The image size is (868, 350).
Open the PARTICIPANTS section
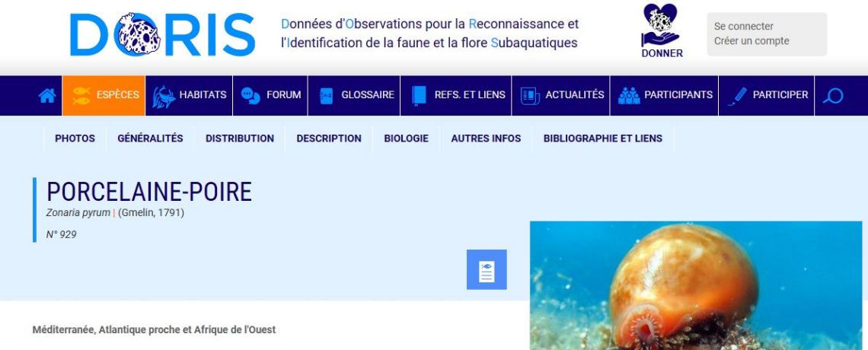[x=664, y=95]
